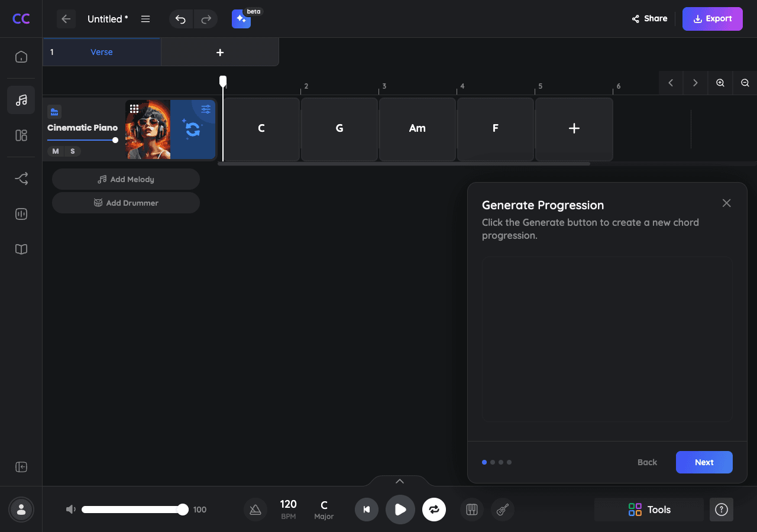Select the F chord block

[496, 128]
